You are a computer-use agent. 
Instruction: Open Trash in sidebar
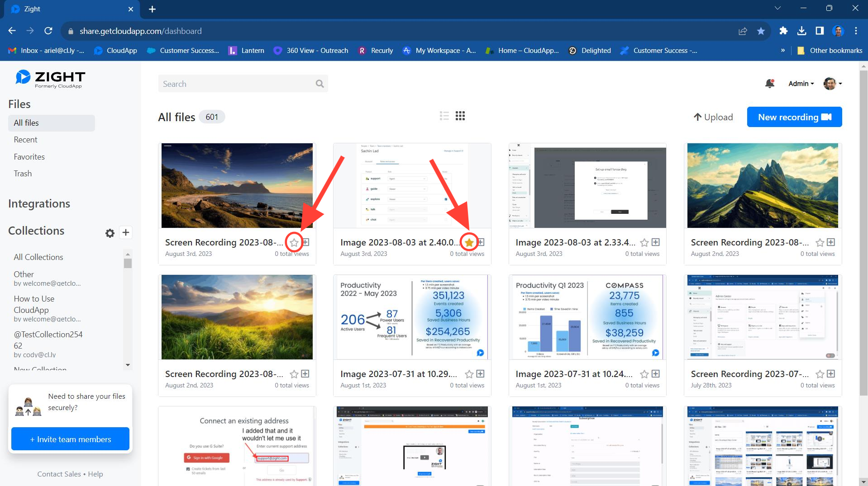(23, 174)
